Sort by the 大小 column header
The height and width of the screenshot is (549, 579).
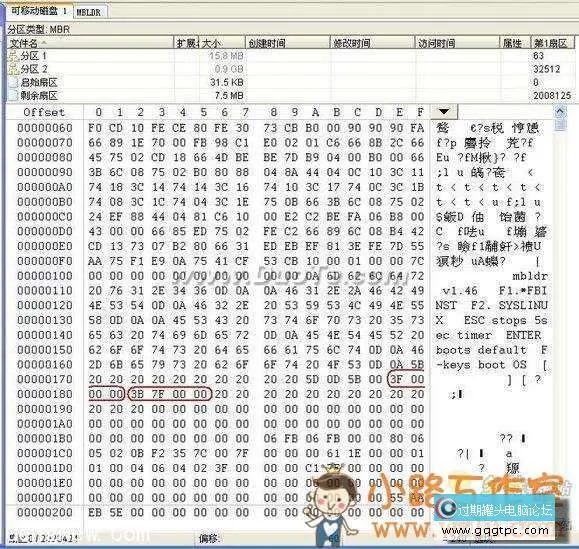[x=223, y=43]
